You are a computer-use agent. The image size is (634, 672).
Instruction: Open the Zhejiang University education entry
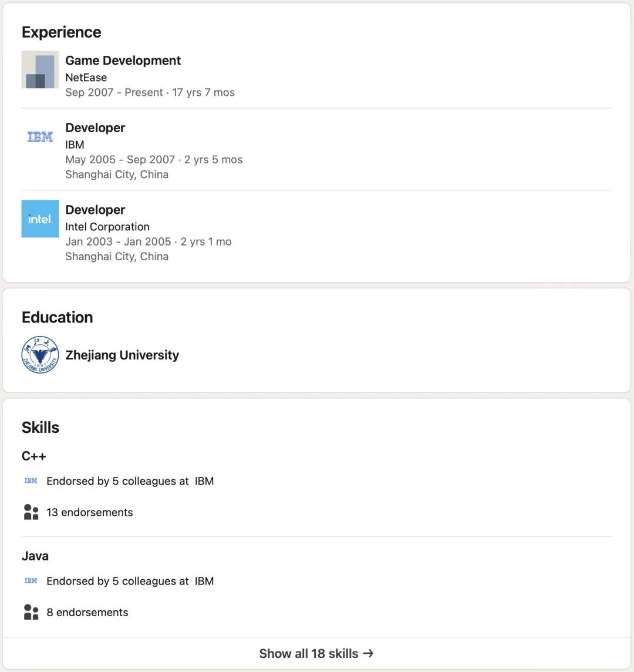click(x=122, y=355)
